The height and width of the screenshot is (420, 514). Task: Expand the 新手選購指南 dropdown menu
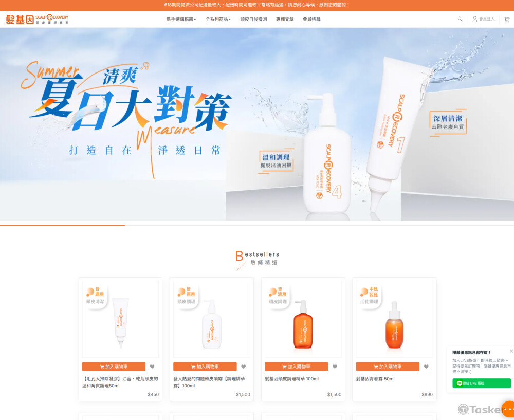point(181,19)
